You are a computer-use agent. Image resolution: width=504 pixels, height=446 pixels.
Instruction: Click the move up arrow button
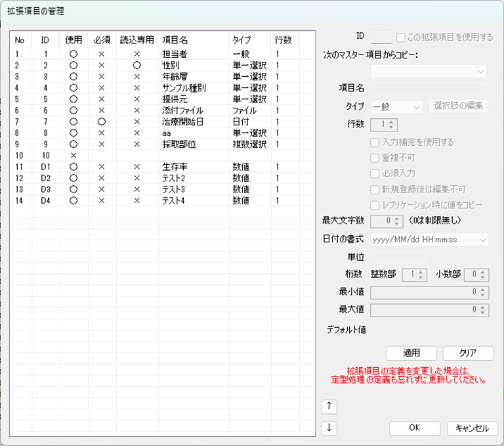pos(329,407)
